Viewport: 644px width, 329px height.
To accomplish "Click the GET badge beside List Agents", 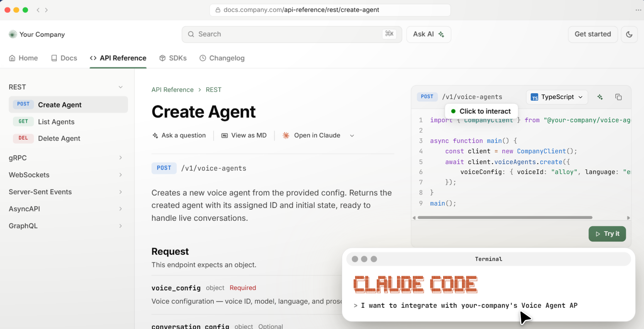I will (x=23, y=121).
